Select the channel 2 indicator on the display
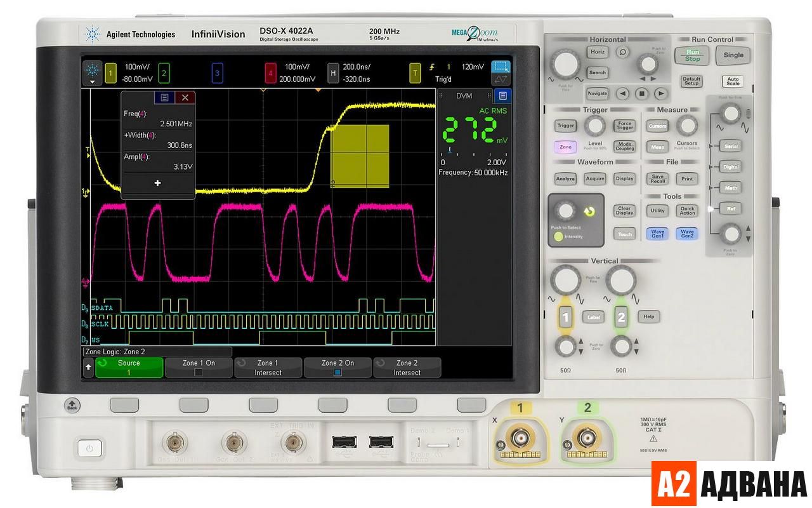This screenshot has width=812, height=508. click(164, 74)
